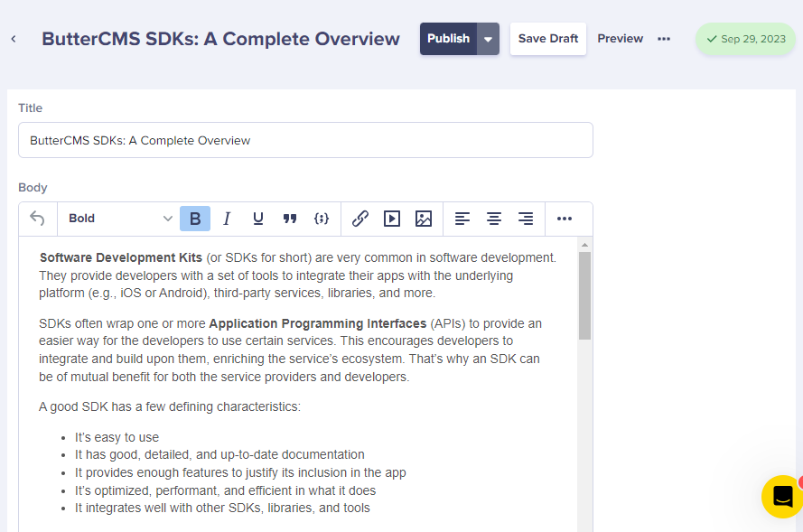Viewport: 803px width, 532px height.
Task: Insert a hyperlink
Action: [360, 219]
